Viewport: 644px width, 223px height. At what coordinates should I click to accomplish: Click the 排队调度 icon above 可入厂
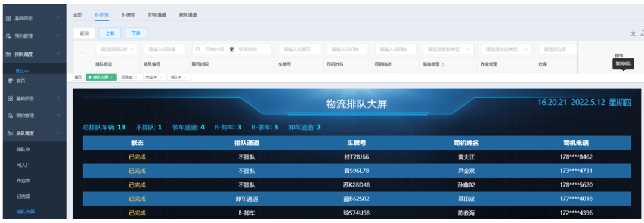pos(10,133)
